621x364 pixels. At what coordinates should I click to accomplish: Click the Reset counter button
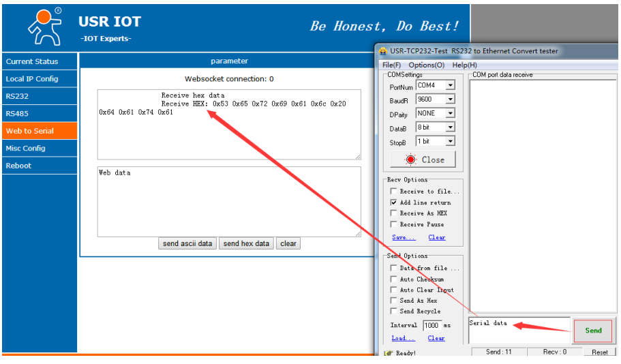600,352
